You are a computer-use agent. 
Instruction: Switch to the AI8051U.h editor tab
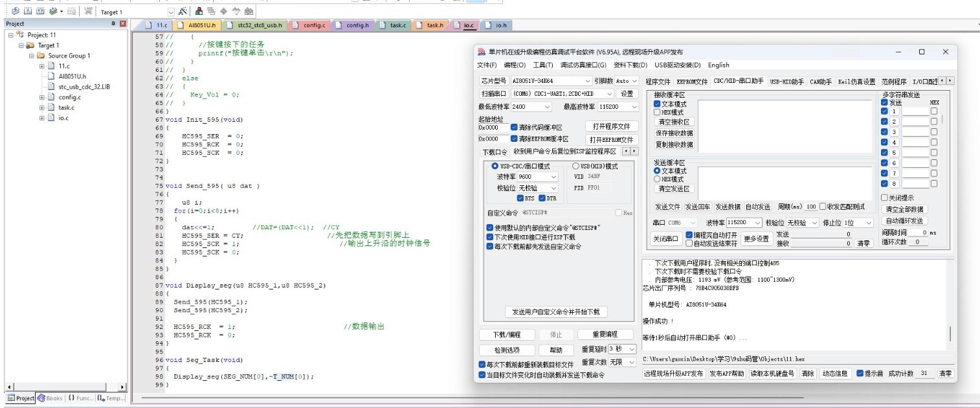pyautogui.click(x=198, y=25)
